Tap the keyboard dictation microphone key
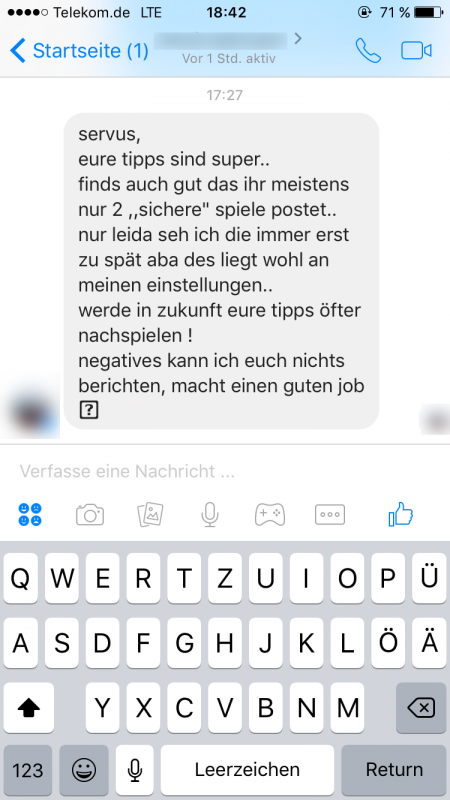The image size is (450, 800). (135, 769)
